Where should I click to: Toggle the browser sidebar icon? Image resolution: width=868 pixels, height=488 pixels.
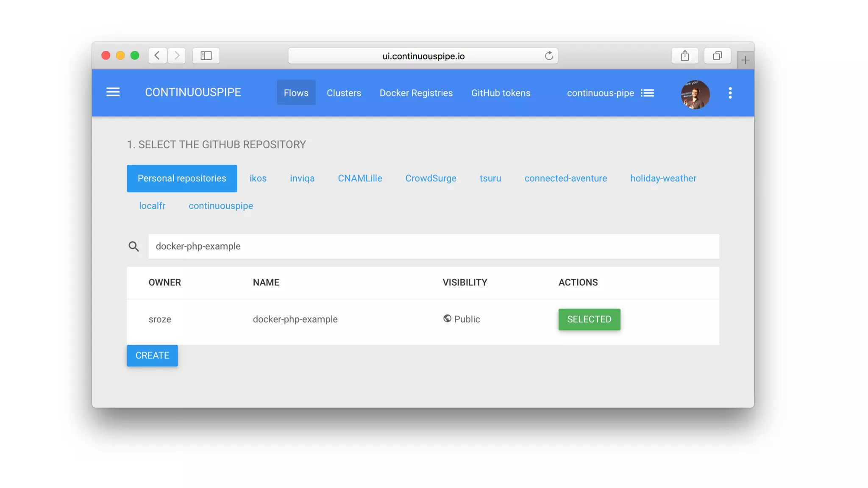(206, 55)
